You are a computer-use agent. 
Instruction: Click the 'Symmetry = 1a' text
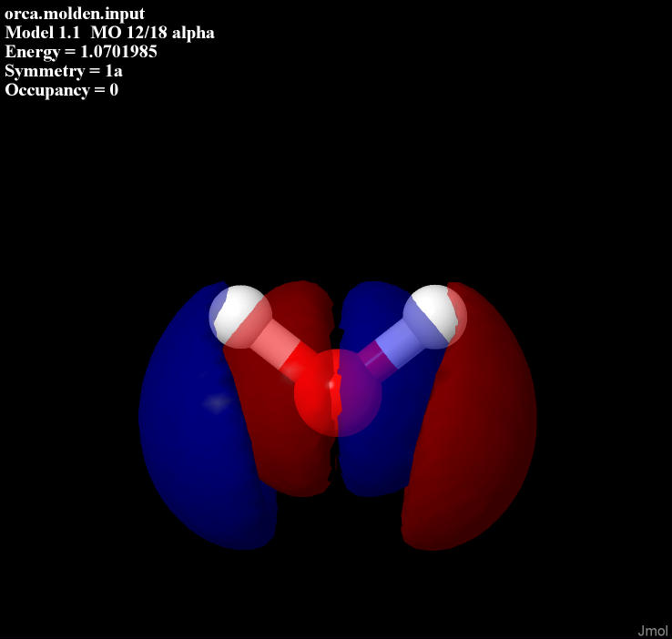[64, 71]
